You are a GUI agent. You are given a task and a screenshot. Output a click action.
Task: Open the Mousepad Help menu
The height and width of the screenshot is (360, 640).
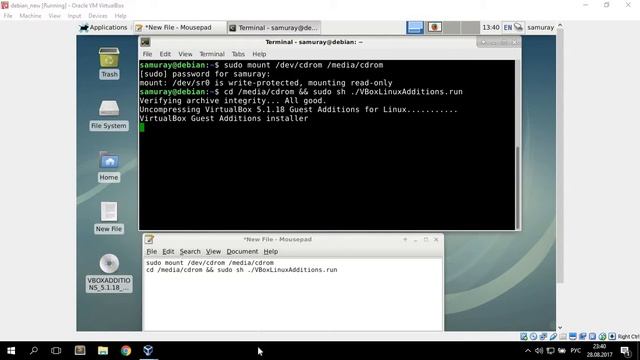tap(271, 251)
